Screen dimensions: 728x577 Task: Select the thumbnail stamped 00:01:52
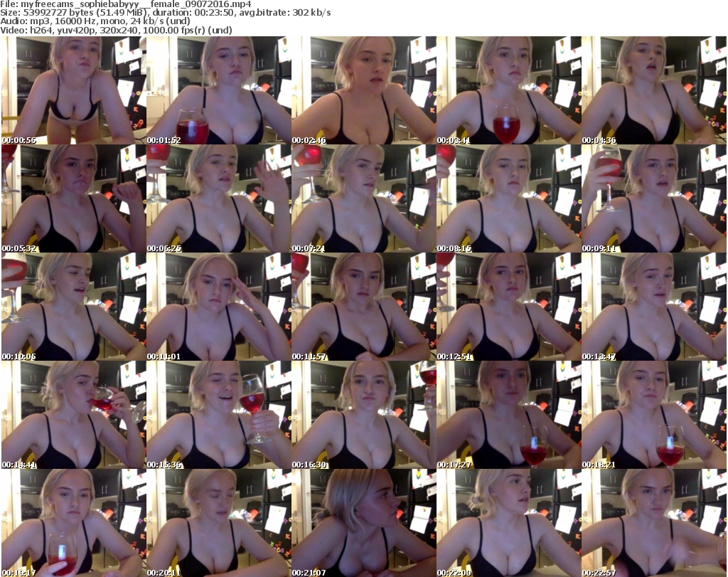click(x=219, y=90)
